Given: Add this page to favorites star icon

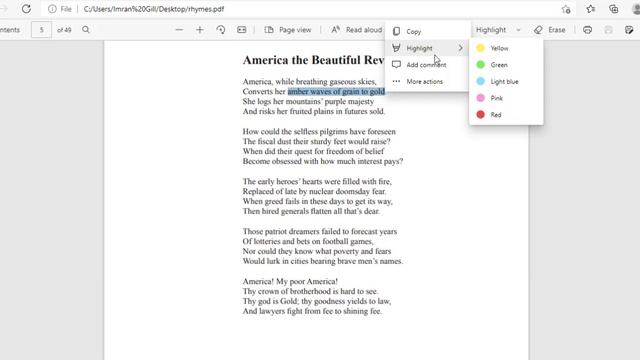Looking at the screenshot, I should coord(566,9).
